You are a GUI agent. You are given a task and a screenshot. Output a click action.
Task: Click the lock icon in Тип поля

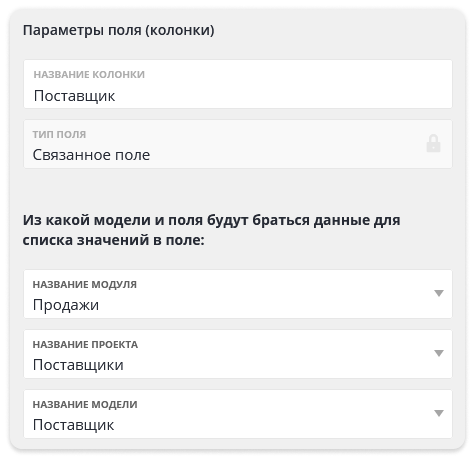click(x=433, y=144)
